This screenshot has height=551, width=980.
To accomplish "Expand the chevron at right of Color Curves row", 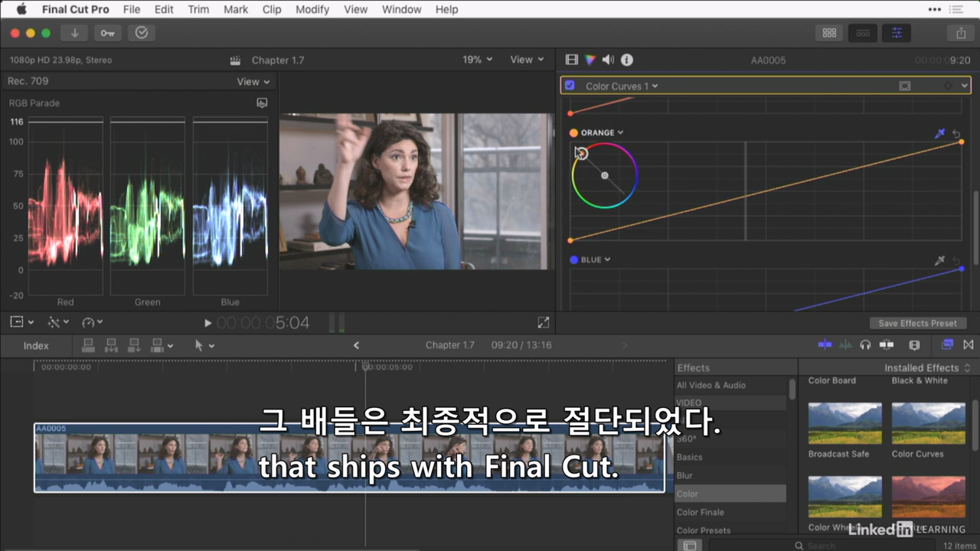I will pos(965,86).
